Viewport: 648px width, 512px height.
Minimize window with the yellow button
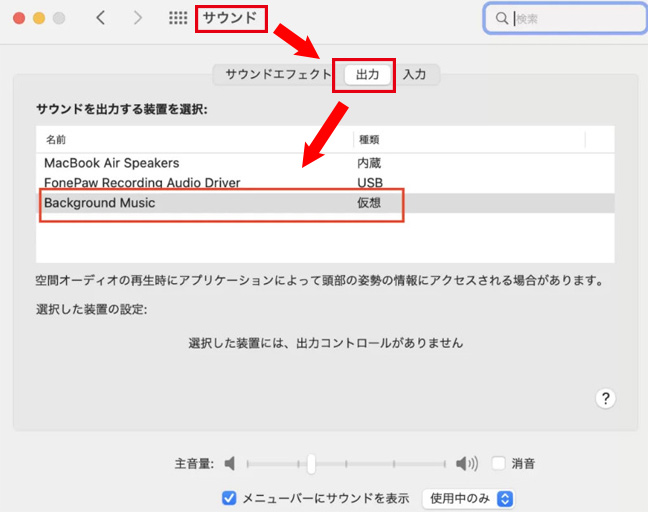click(x=39, y=18)
